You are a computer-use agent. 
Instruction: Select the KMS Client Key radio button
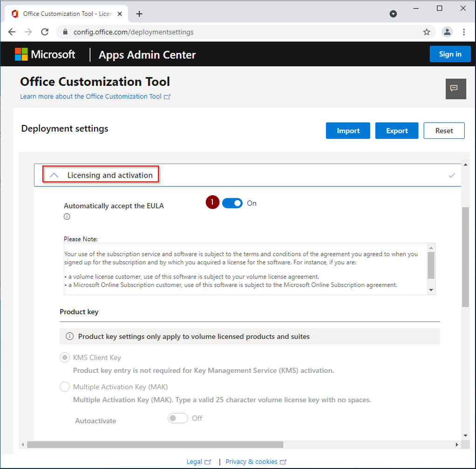click(65, 358)
